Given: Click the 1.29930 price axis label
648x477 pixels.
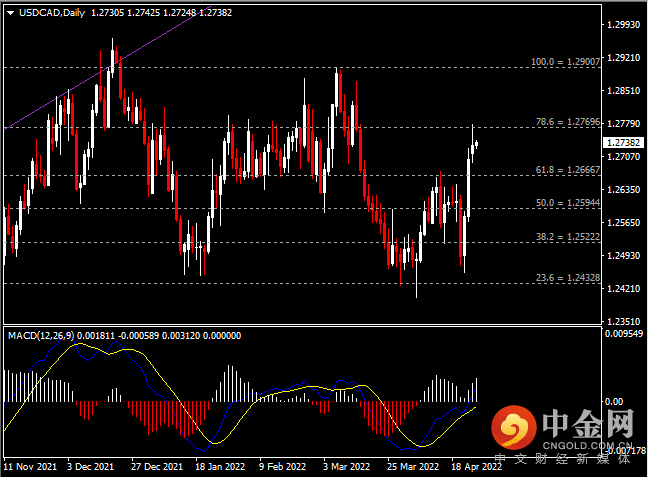Looking at the screenshot, I should click(x=624, y=24).
